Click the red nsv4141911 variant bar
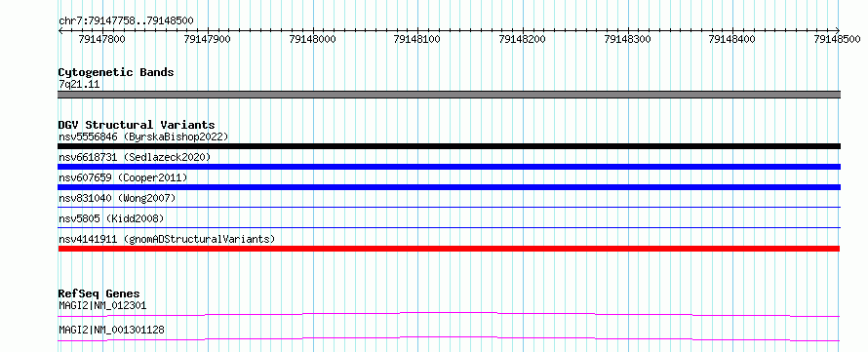This screenshot has width=868, height=352. tap(449, 249)
